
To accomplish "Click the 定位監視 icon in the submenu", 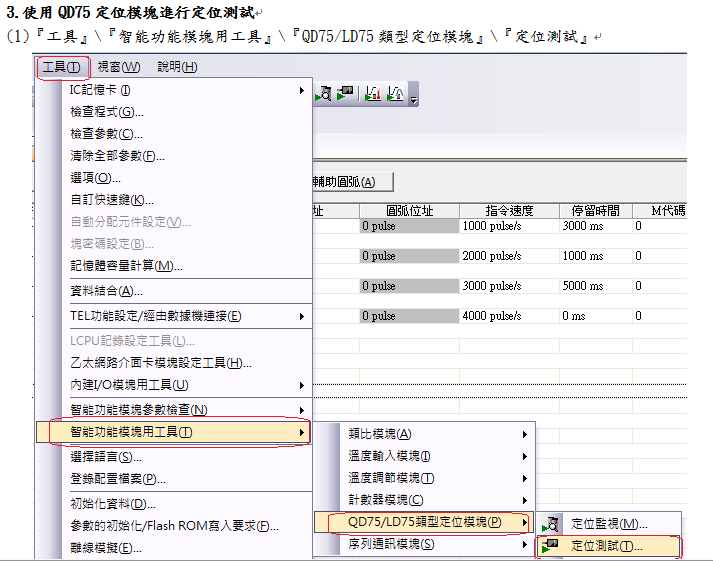I will click(x=552, y=524).
